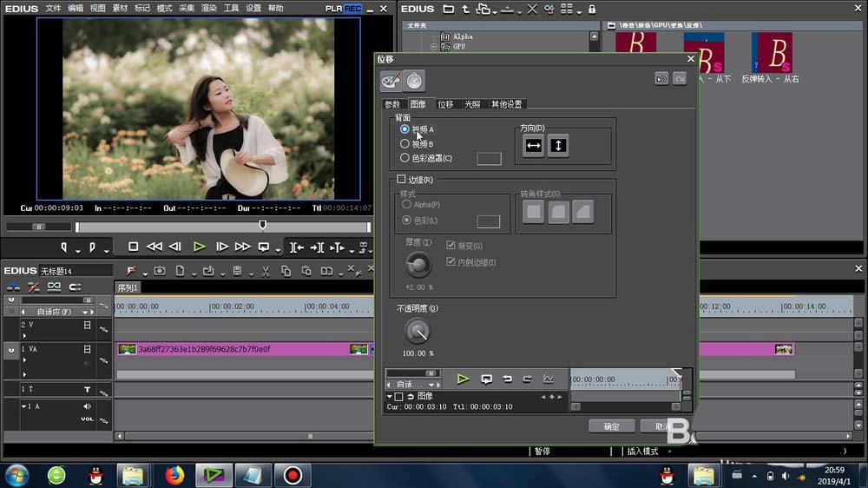Click the T title icon on 1 T track
This screenshot has width=868, height=488.
tap(87, 390)
